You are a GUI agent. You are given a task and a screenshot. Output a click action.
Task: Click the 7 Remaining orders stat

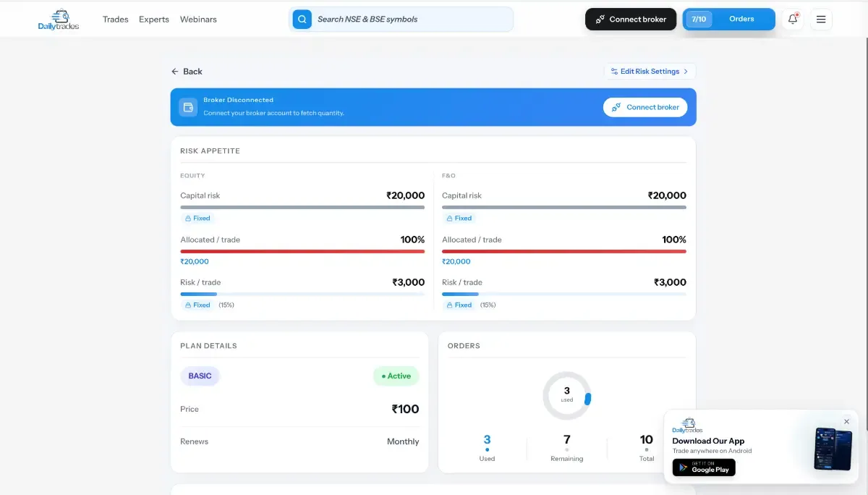coord(567,448)
